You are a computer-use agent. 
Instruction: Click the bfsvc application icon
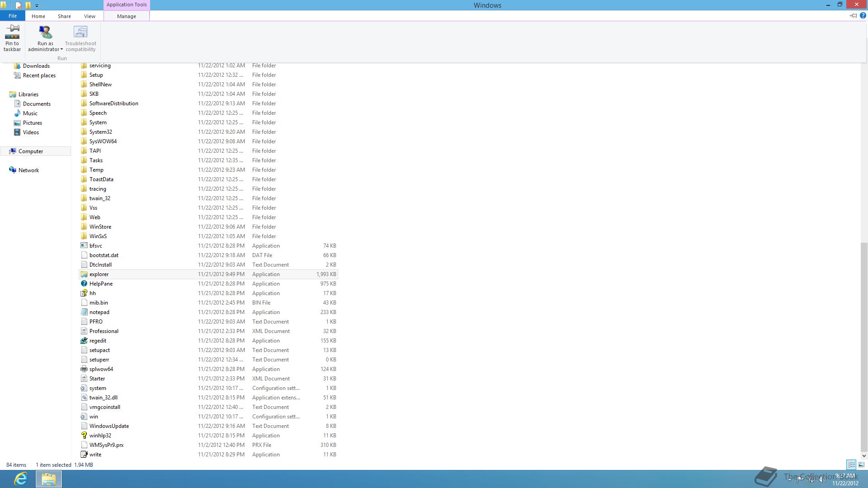(x=84, y=246)
